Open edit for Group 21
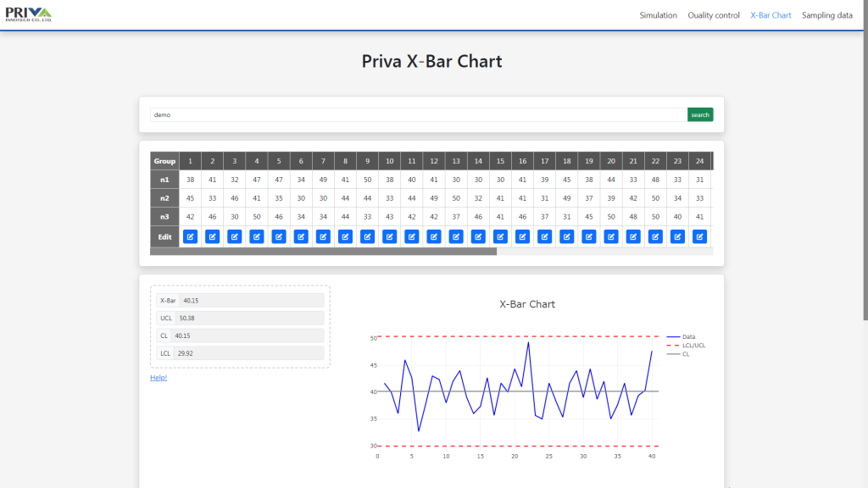Viewport: 868px width, 488px height. pos(632,237)
